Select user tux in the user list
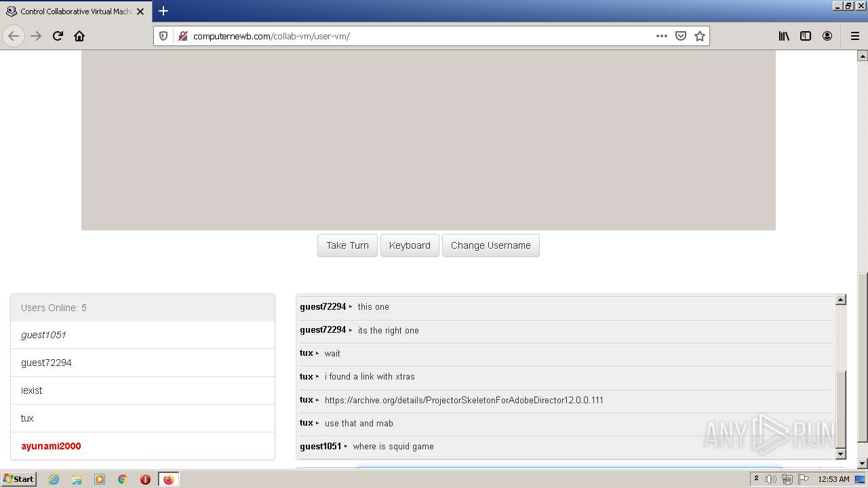Image resolution: width=868 pixels, height=488 pixels. pos(142,418)
